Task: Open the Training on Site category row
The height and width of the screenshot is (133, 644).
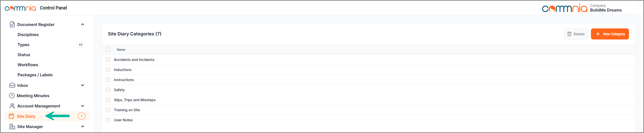Action: 127,110
